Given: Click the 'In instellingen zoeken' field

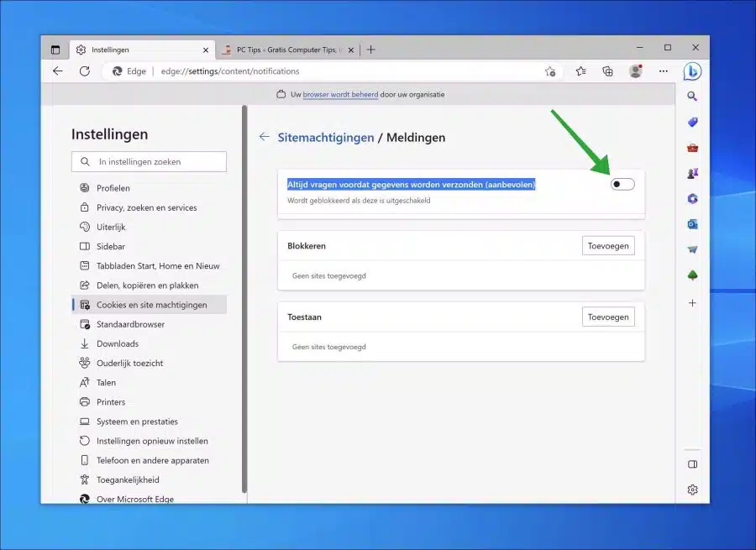Looking at the screenshot, I should [149, 161].
